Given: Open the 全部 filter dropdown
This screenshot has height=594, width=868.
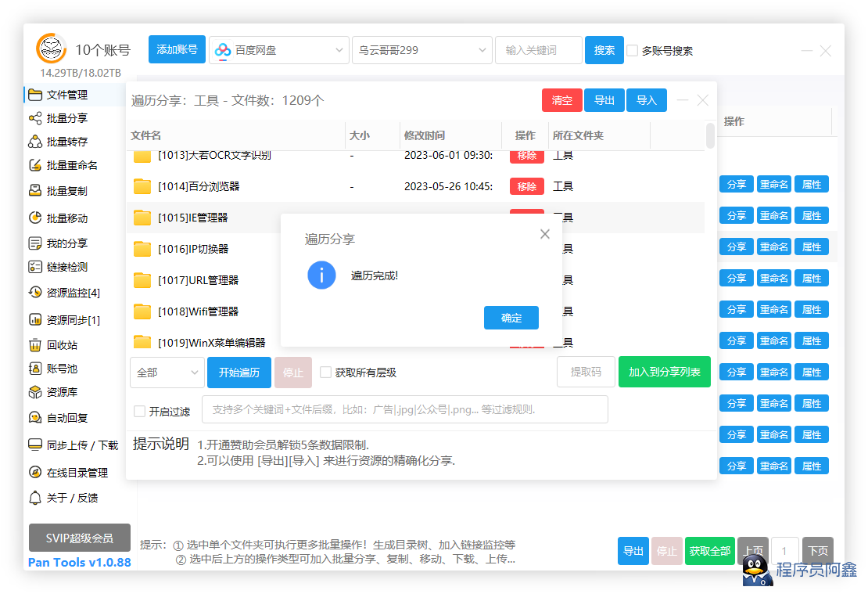Looking at the screenshot, I should tap(167, 373).
